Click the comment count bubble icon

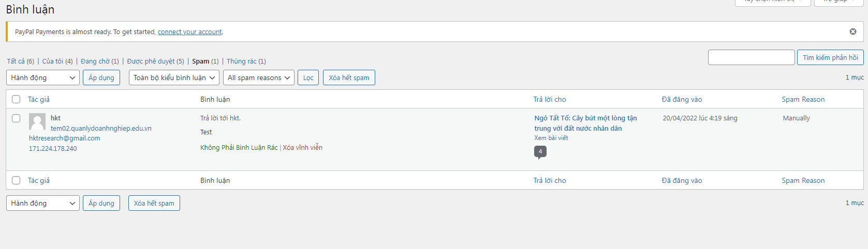point(540,152)
